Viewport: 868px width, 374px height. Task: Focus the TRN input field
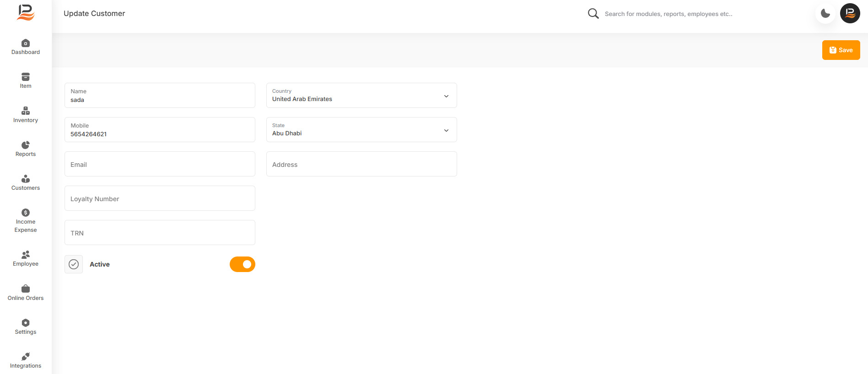[160, 233]
